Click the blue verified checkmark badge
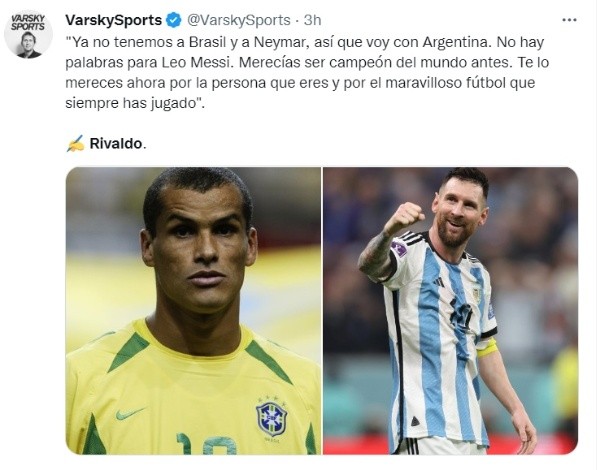 (x=173, y=20)
